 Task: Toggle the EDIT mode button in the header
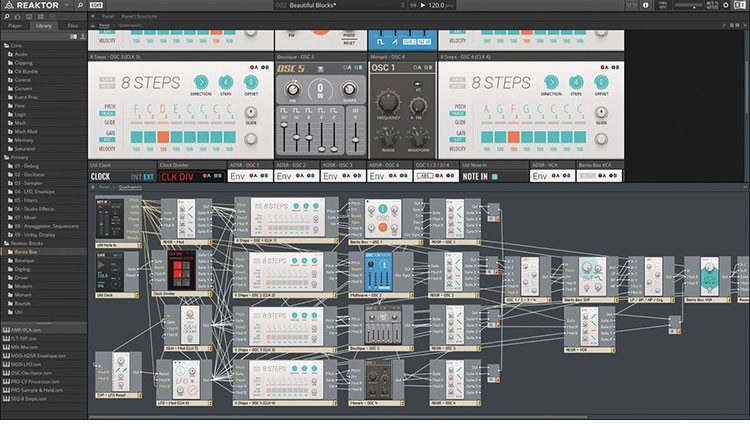(97, 6)
